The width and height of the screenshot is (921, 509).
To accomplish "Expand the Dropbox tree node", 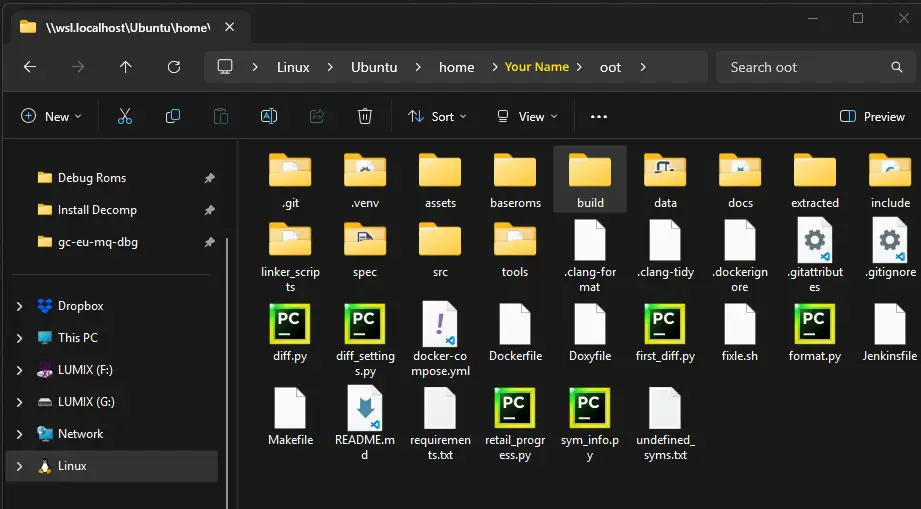I will click(19, 306).
